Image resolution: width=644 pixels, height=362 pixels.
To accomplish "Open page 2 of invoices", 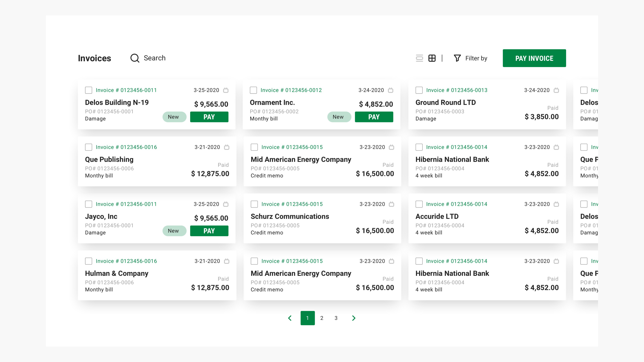I will click(x=322, y=318).
